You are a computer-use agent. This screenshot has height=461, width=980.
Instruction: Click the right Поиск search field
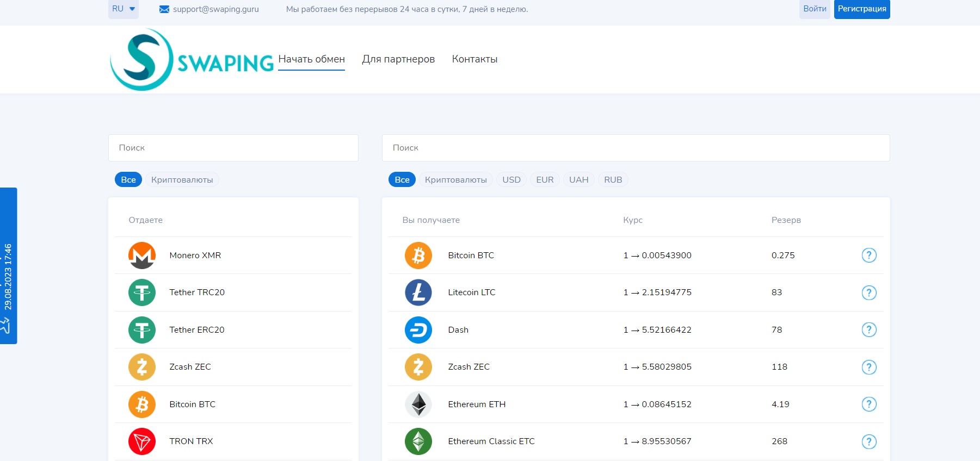tap(636, 148)
